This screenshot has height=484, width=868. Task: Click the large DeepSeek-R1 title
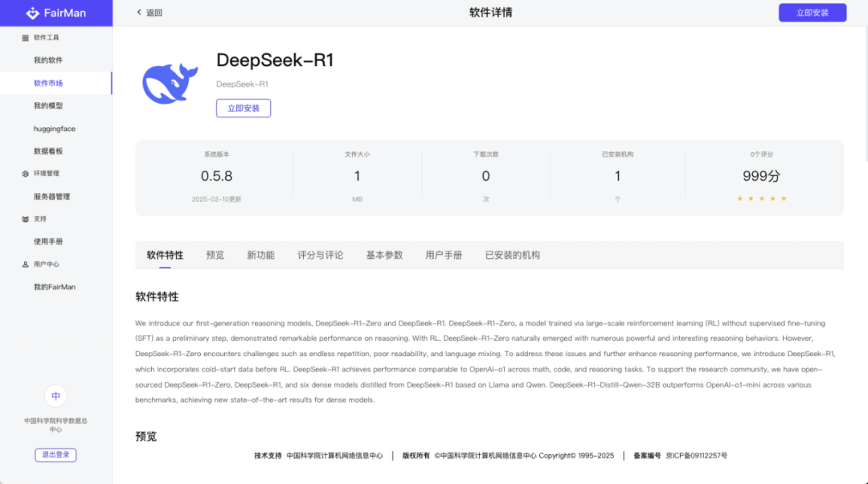click(275, 59)
